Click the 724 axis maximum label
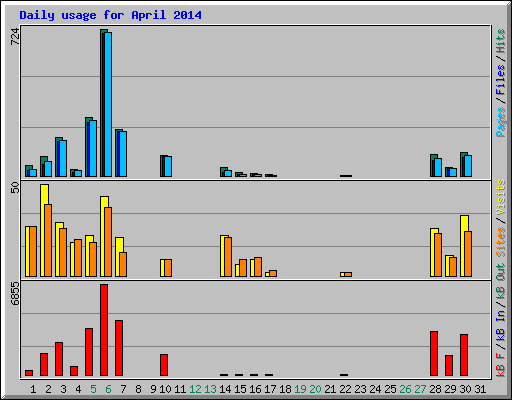 pos(15,37)
